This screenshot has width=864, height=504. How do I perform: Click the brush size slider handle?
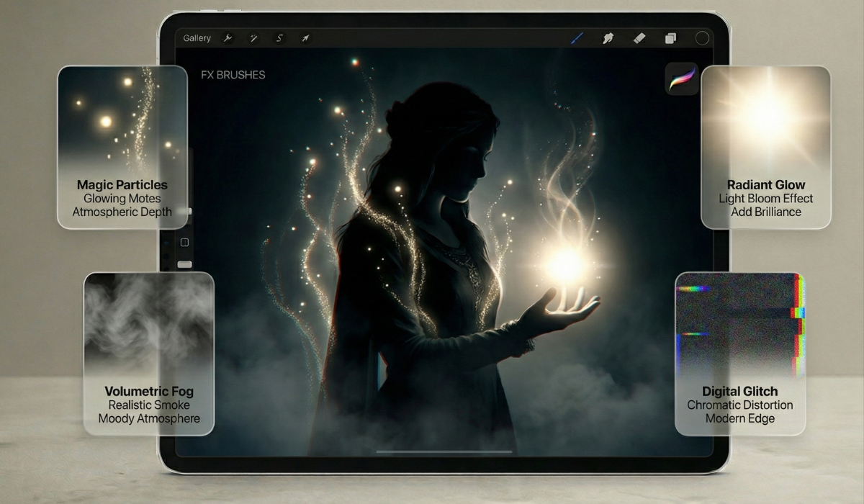(x=189, y=211)
